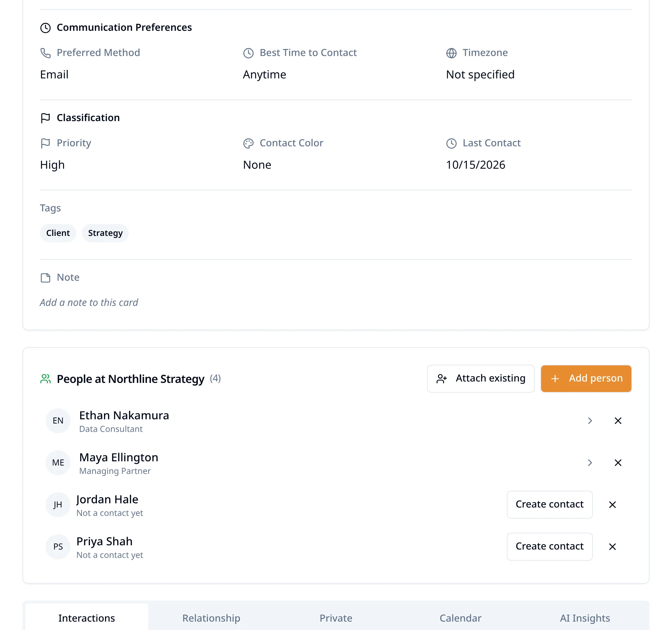
Task: Remove Ethan Nakamura from the people list
Action: [x=618, y=421]
